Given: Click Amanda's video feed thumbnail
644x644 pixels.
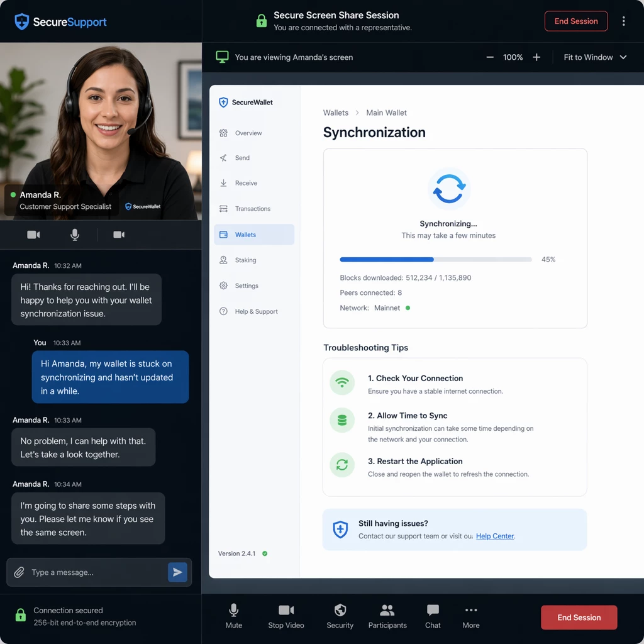Looking at the screenshot, I should (101, 131).
